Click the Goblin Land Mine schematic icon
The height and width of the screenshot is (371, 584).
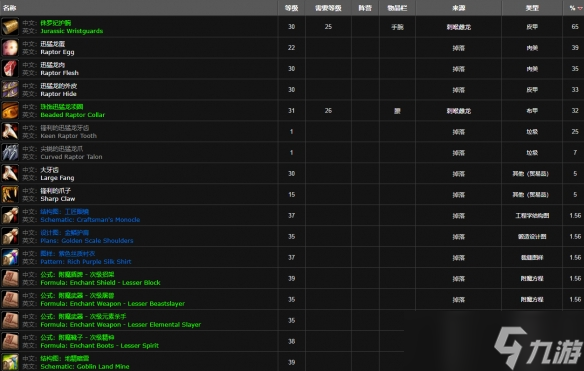pyautogui.click(x=10, y=362)
